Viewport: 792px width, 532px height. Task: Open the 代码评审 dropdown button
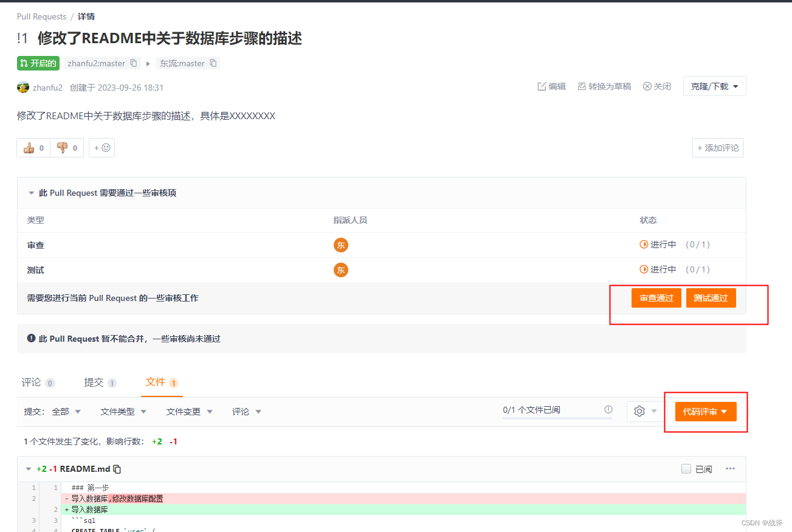click(706, 412)
